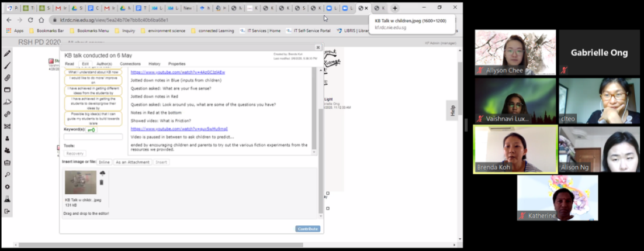Screen dimensions: 644x251
Task: Open the gear settings icon in sidebar
Action: [8, 187]
